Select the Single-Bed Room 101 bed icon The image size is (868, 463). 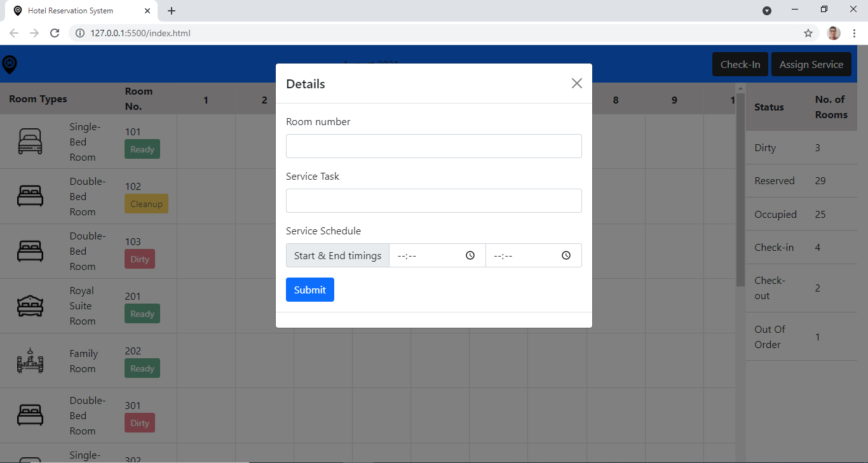click(30, 141)
